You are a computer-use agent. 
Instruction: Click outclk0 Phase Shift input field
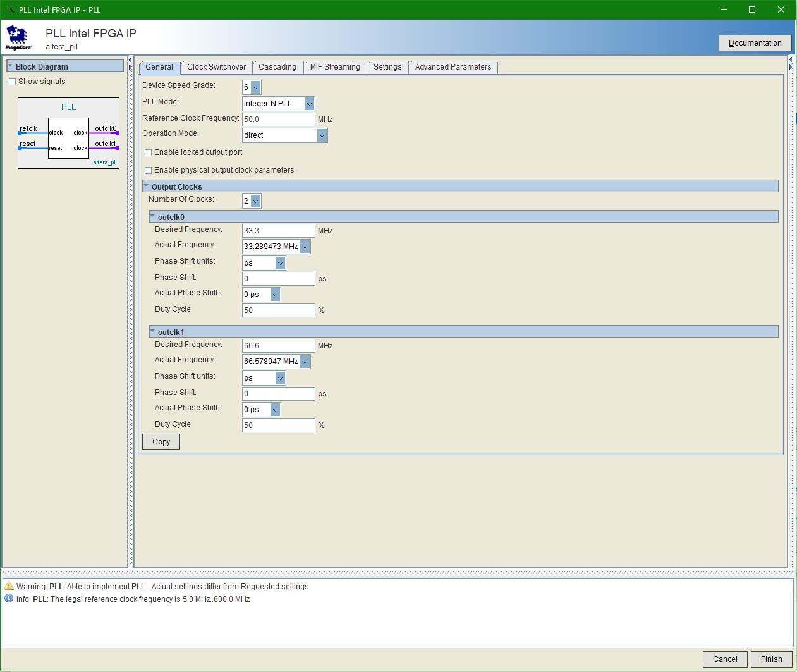tap(278, 278)
